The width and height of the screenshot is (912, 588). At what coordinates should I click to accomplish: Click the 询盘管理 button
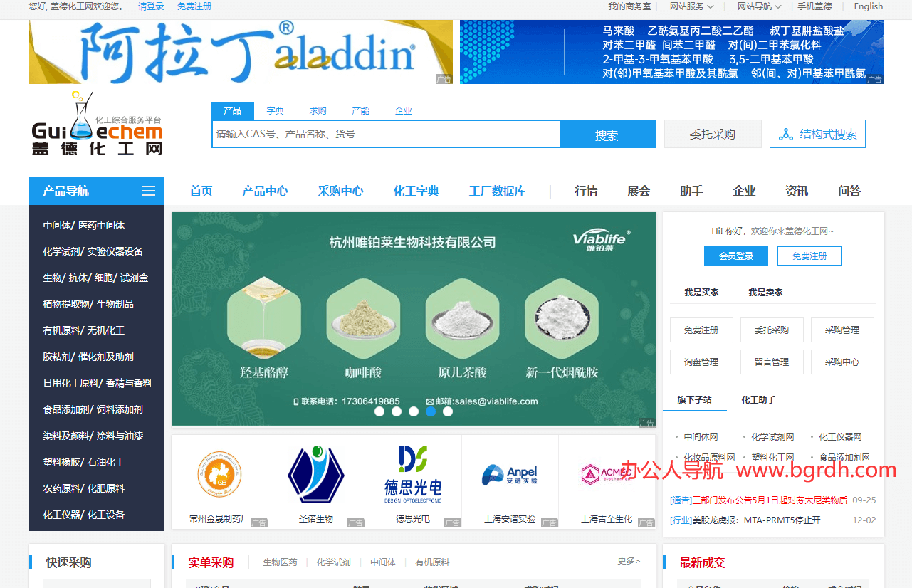pos(701,362)
